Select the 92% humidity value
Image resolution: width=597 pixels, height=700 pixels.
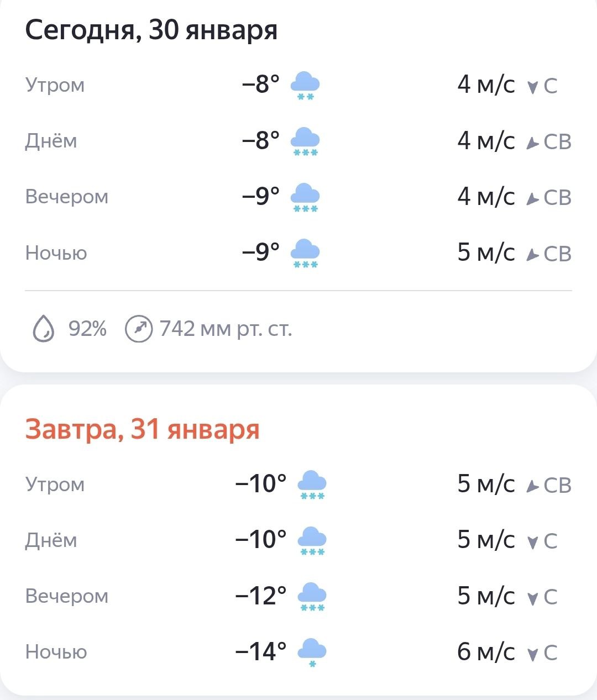click(87, 329)
